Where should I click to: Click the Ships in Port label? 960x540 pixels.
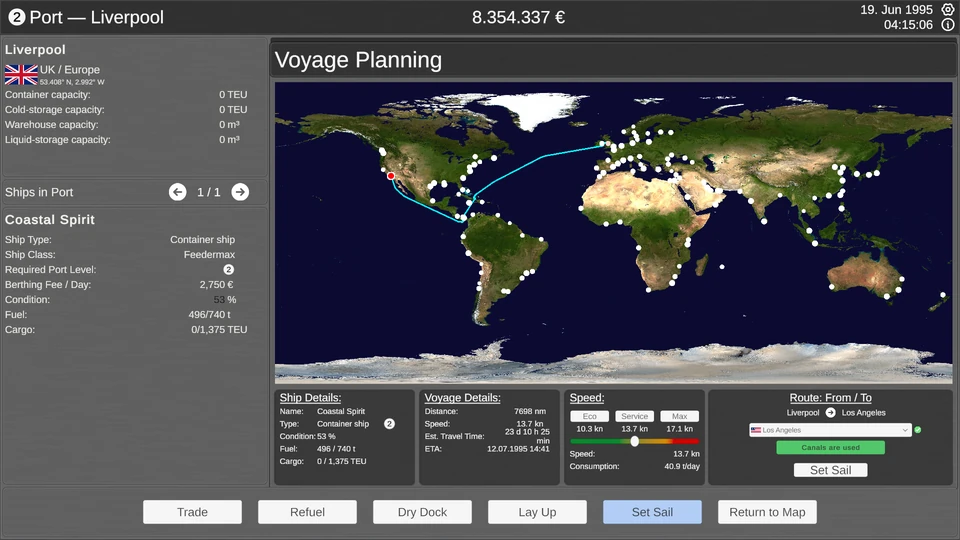(39, 192)
